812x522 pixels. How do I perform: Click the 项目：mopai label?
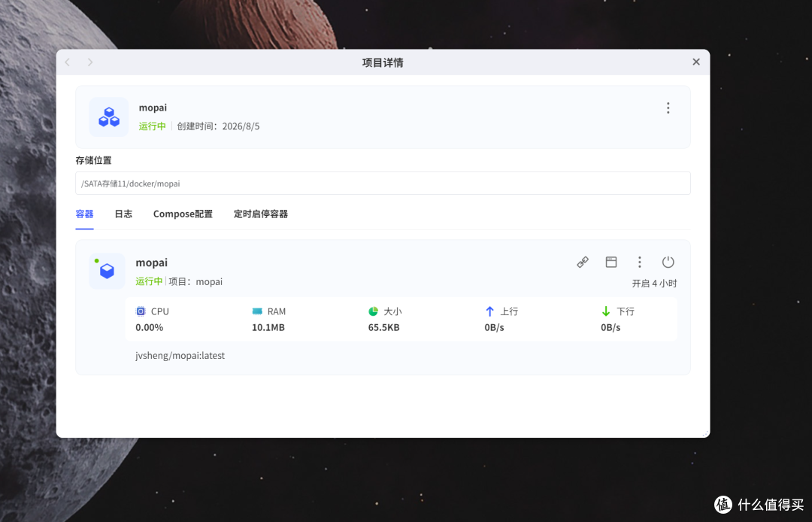[195, 282]
